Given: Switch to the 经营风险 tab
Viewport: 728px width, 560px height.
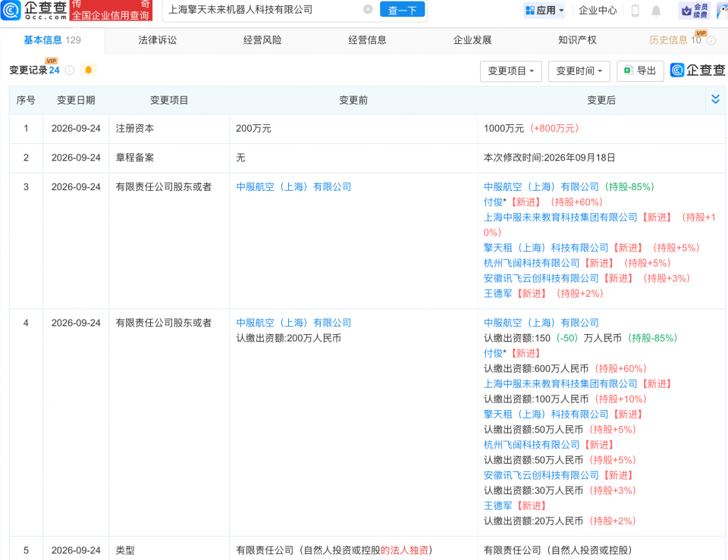Looking at the screenshot, I should pos(262,40).
